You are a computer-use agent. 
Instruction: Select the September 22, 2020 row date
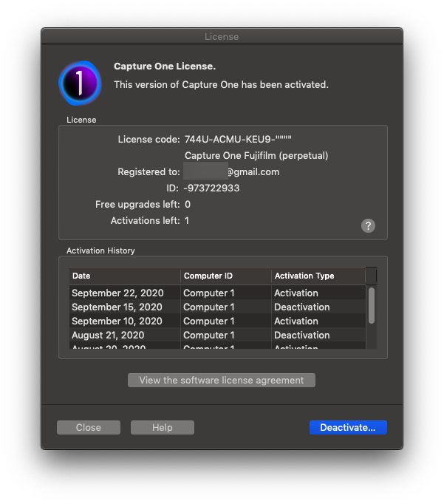[x=117, y=293]
